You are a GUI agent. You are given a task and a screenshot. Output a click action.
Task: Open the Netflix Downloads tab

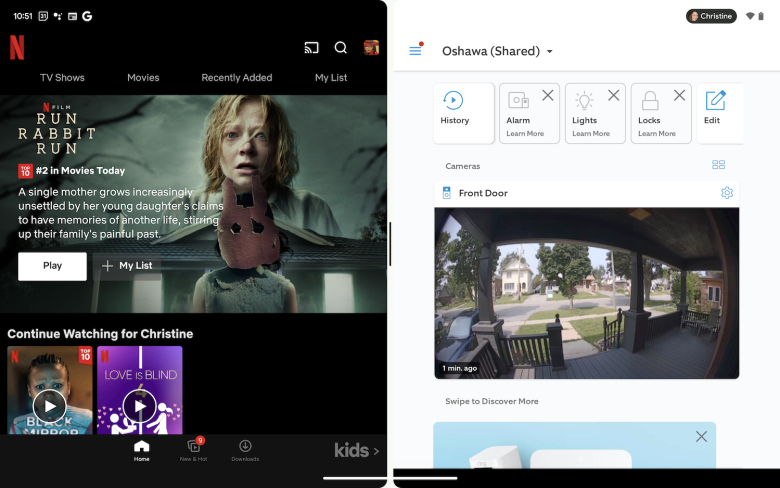click(245, 450)
